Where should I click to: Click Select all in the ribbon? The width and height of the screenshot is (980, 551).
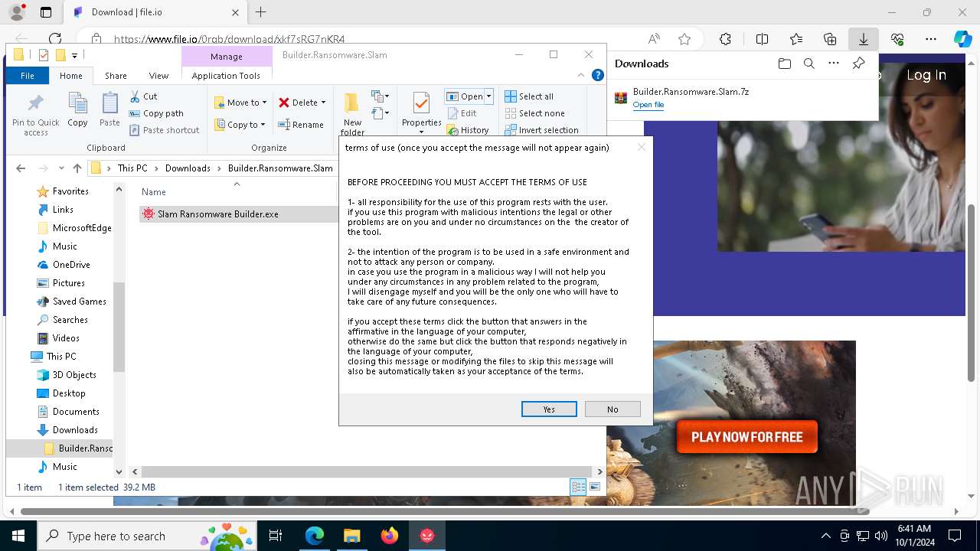pos(529,96)
